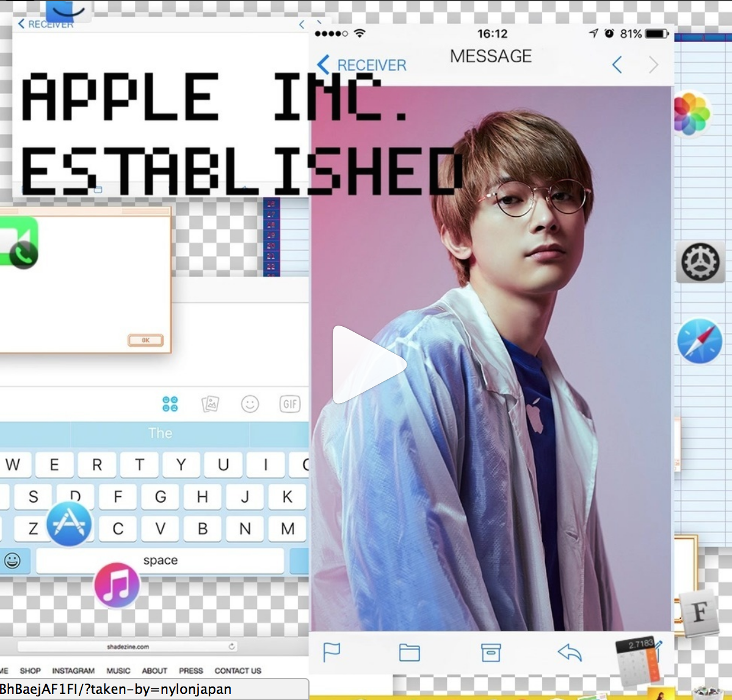The height and width of the screenshot is (700, 732).
Task: Click the OK button in dialog
Action: pos(146,340)
